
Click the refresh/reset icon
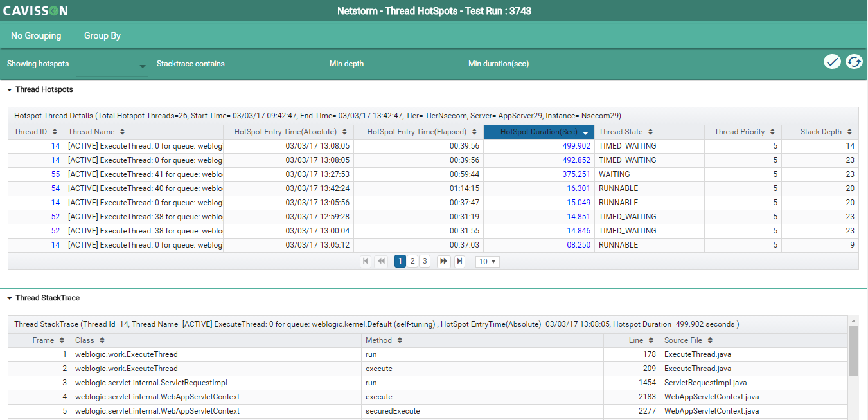(854, 62)
